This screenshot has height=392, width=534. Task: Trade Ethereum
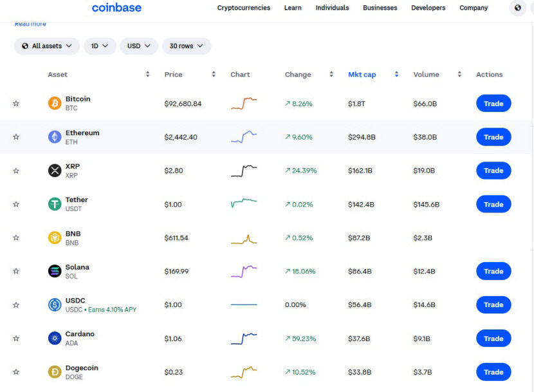pos(493,137)
